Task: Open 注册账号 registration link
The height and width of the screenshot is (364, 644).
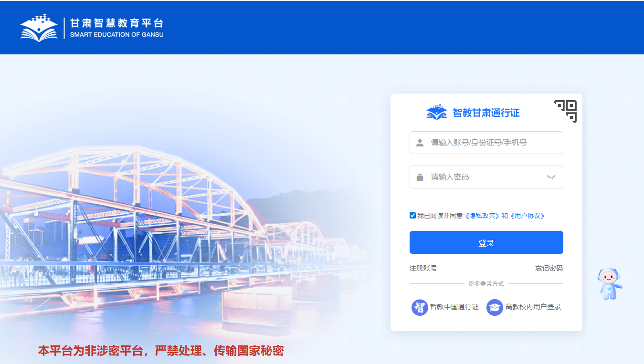Action: tap(423, 268)
